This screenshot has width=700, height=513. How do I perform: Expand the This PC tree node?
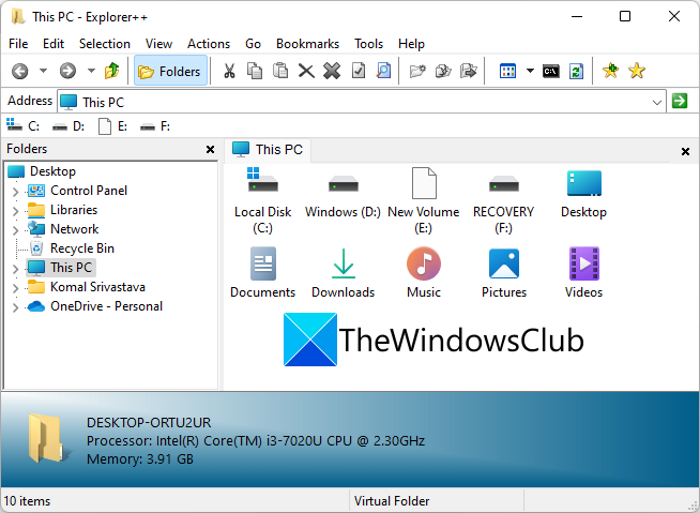coord(15,268)
